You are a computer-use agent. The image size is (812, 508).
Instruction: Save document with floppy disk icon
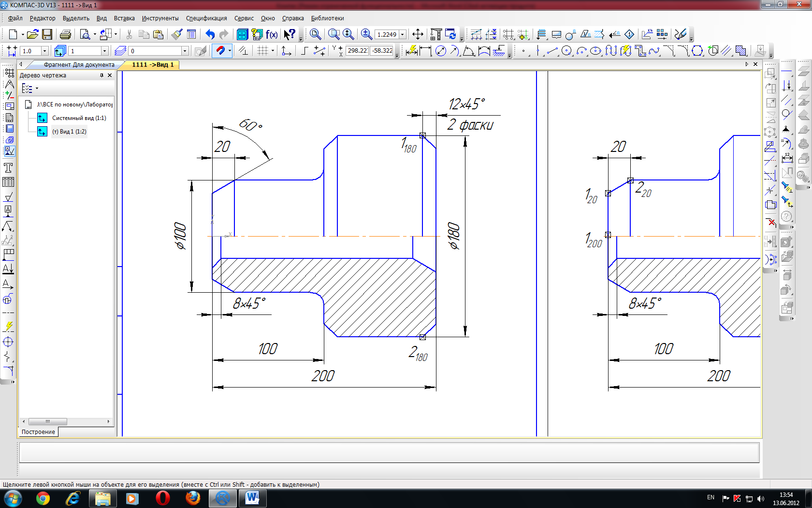click(47, 34)
